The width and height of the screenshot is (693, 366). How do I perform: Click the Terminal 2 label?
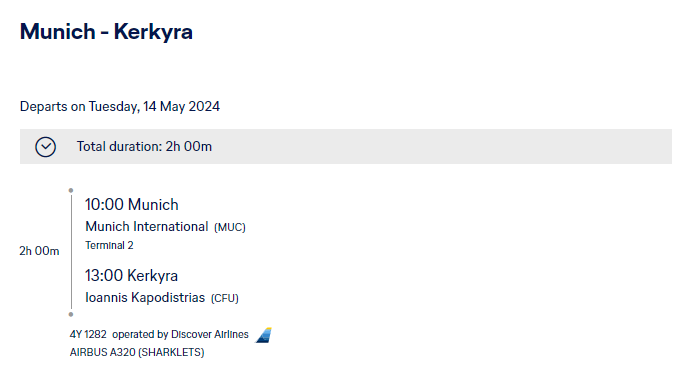[109, 245]
